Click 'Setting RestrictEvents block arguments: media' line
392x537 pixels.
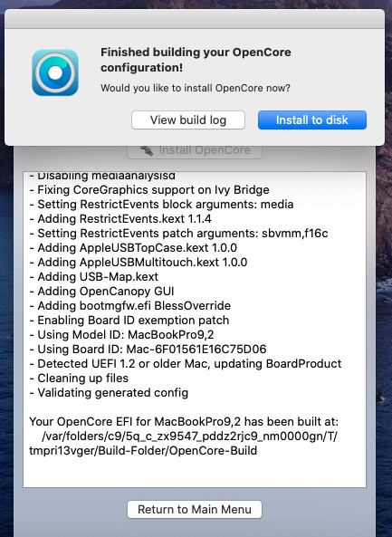pos(161,204)
